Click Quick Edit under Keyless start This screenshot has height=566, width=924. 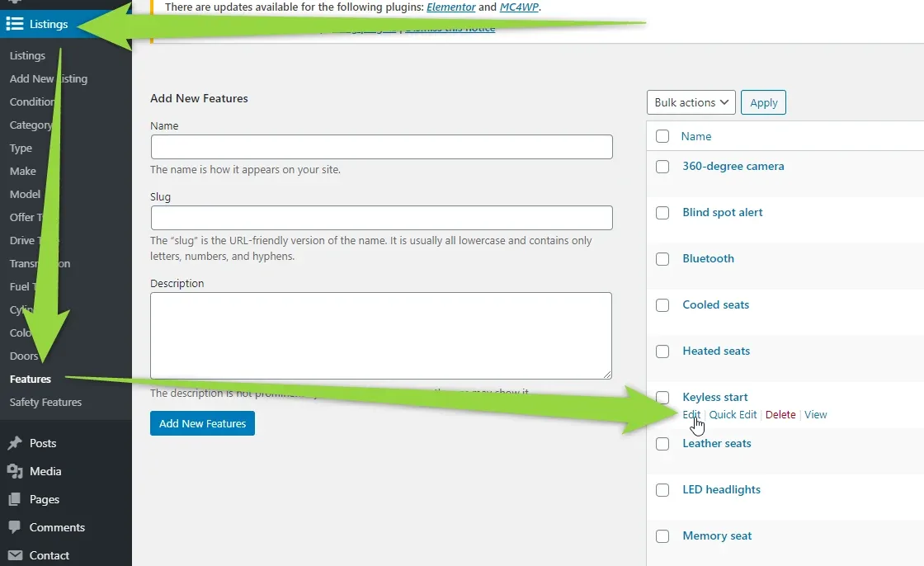click(x=733, y=414)
